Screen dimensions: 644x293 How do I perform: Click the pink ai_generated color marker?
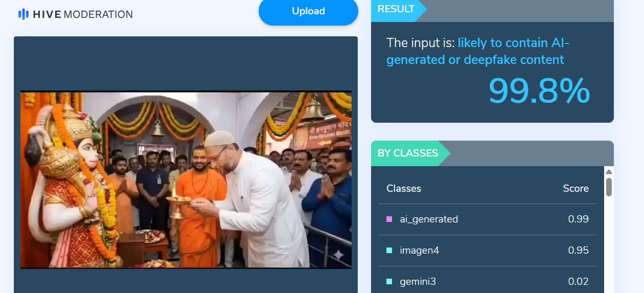point(389,219)
